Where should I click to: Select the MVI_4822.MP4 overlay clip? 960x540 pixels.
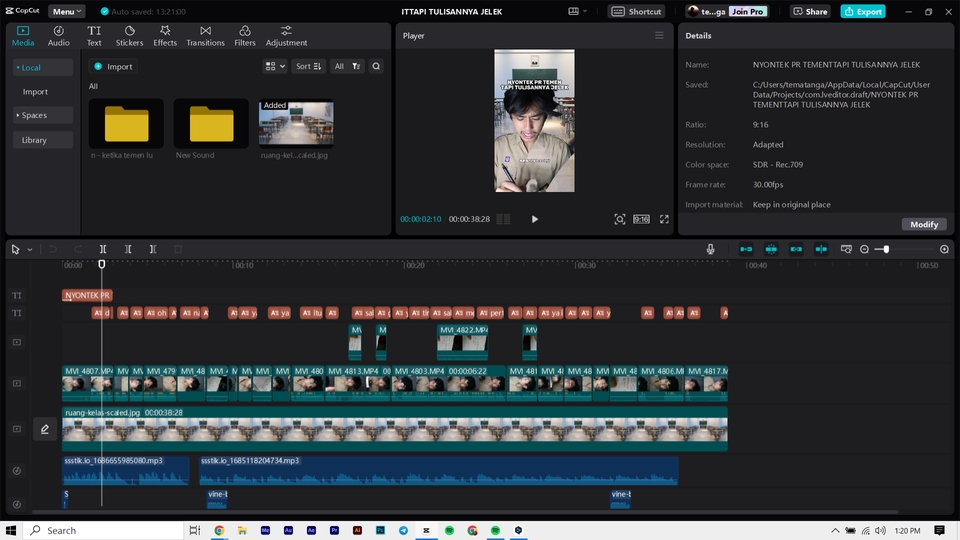pos(462,342)
